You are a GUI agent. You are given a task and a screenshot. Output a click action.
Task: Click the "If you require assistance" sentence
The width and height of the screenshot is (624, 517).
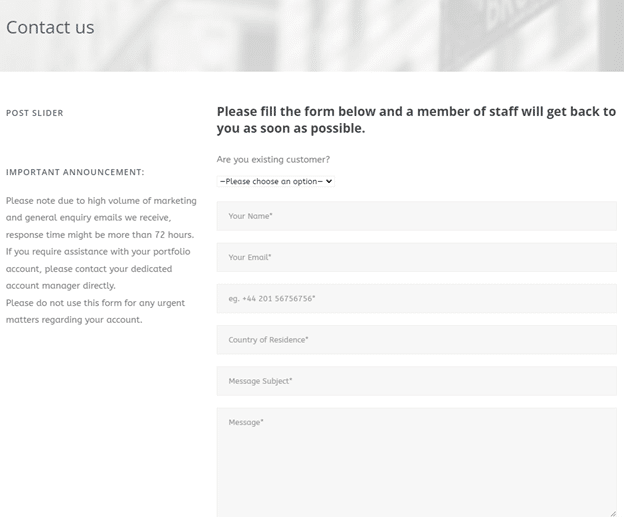tap(100, 252)
